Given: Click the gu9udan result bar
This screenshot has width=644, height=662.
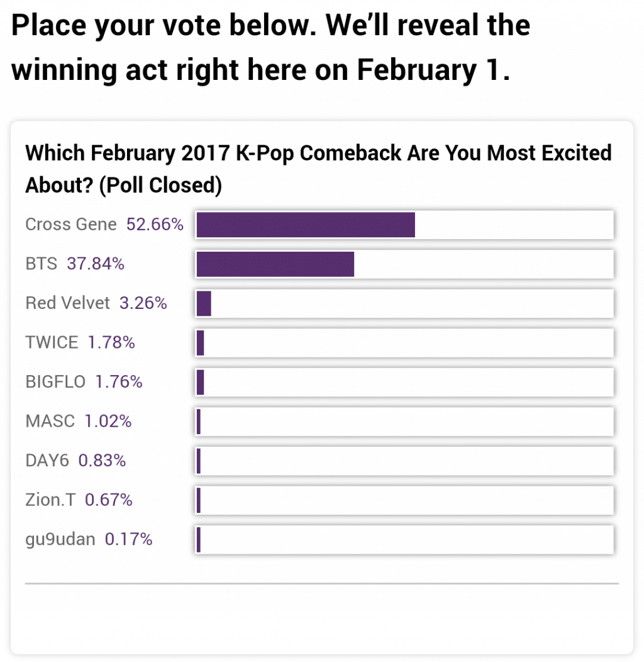Looking at the screenshot, I should tap(404, 540).
